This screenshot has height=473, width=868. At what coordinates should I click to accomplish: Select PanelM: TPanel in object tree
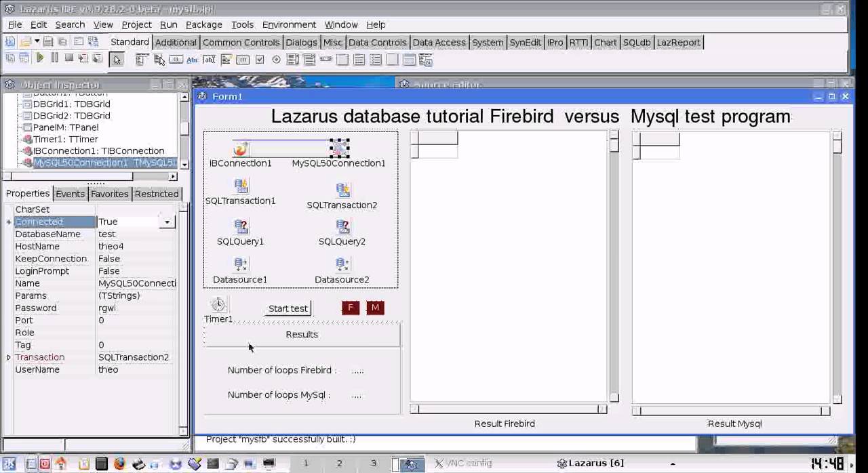65,127
